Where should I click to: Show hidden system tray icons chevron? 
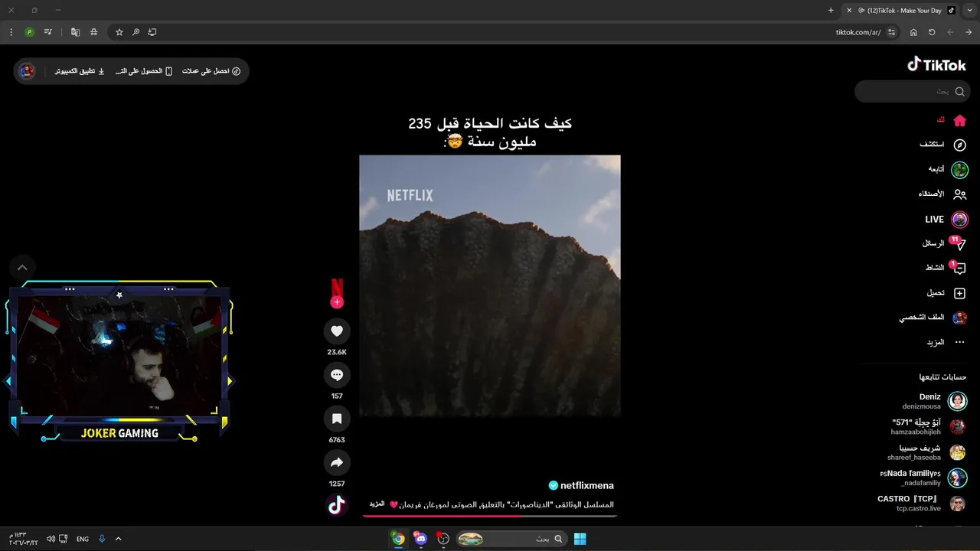coord(118,539)
